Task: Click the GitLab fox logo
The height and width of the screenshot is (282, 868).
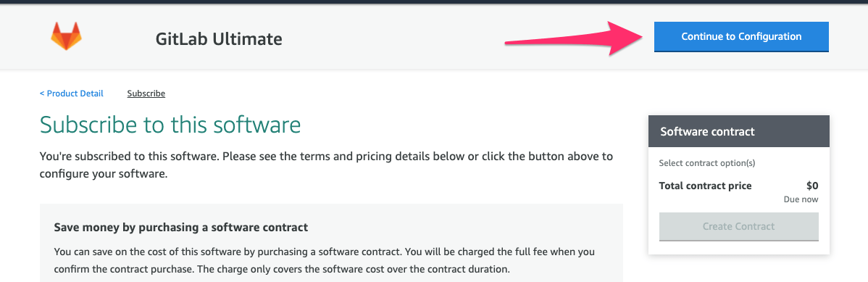Action: (x=66, y=36)
